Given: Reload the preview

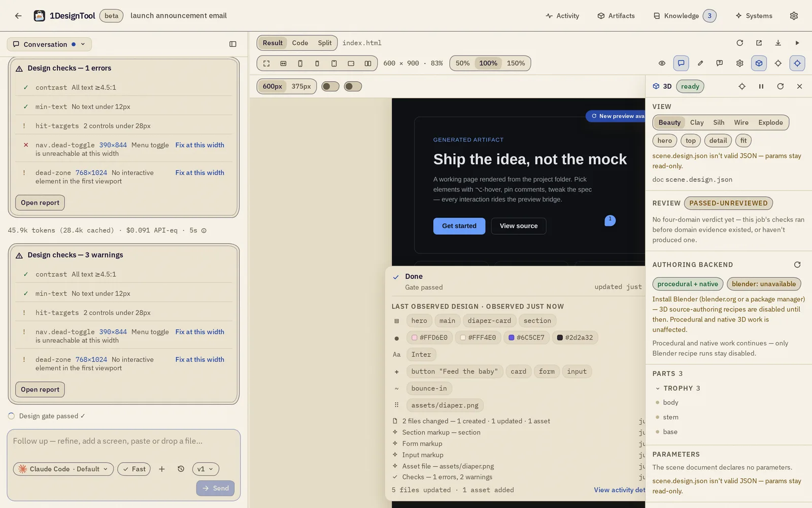Looking at the screenshot, I should [x=739, y=43].
